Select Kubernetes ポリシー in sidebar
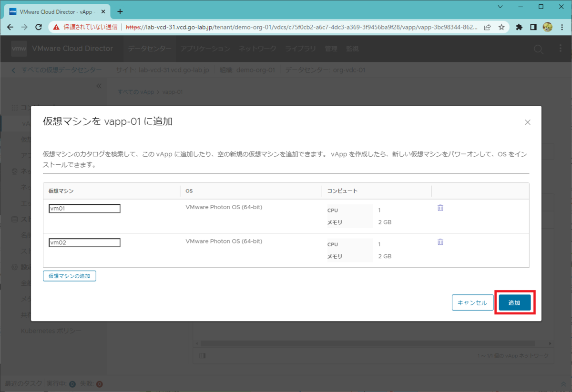The width and height of the screenshot is (572, 392). 51,331
